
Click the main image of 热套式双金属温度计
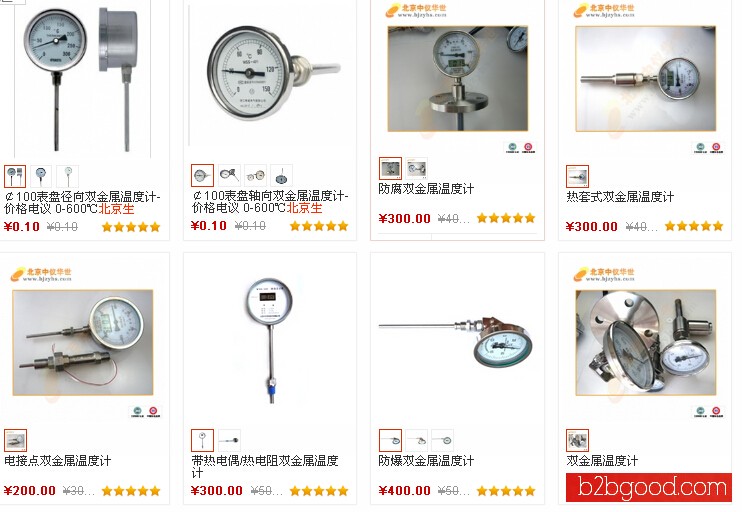(645, 79)
